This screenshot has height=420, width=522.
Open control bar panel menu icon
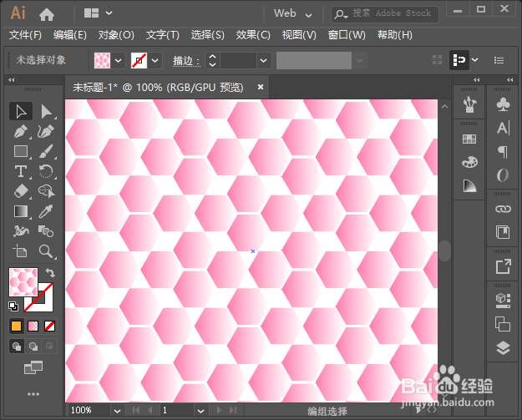click(x=499, y=60)
